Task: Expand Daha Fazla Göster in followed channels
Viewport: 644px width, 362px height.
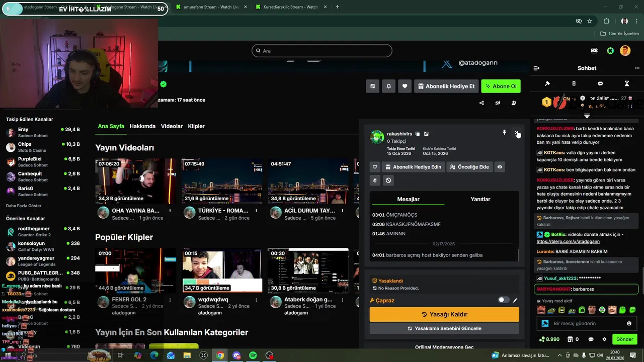Action: (24, 206)
